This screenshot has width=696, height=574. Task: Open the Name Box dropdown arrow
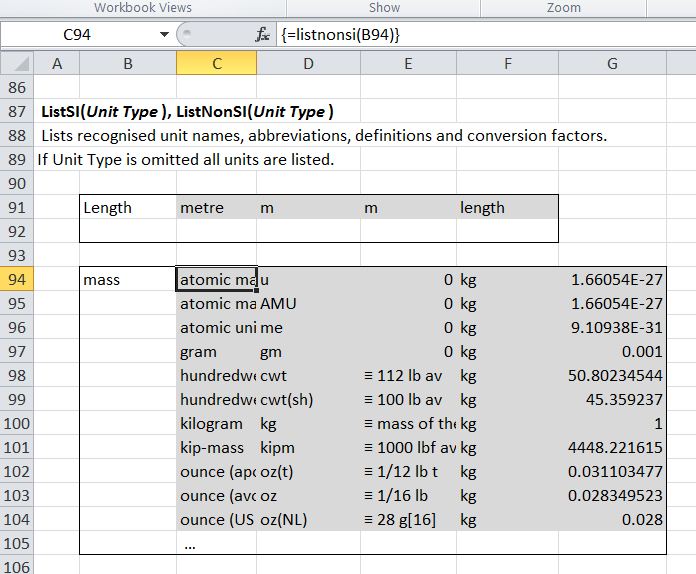click(164, 34)
